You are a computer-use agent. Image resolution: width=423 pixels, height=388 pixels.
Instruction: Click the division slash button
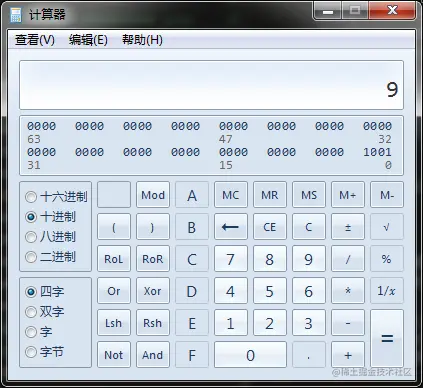348,259
